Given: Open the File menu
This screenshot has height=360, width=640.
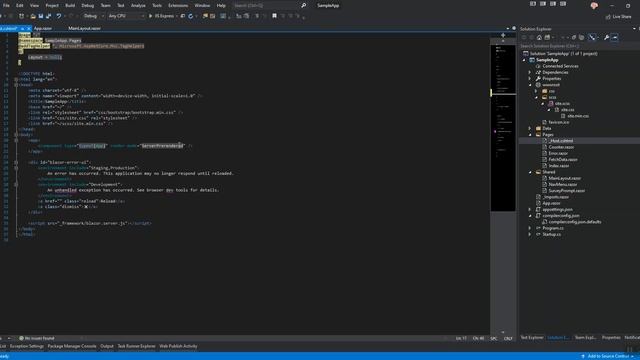Looking at the screenshot, I should click(6, 5).
